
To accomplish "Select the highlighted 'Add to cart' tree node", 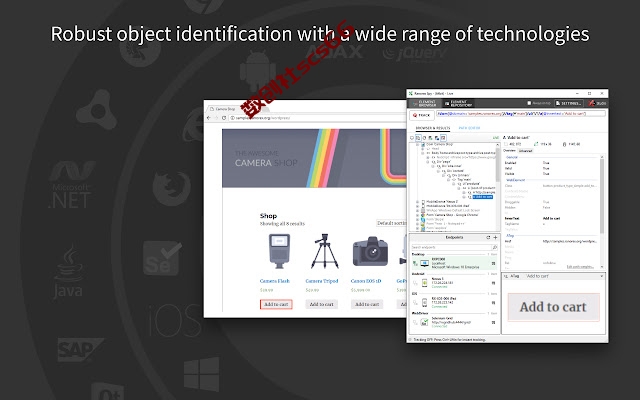I will pyautogui.click(x=482, y=197).
